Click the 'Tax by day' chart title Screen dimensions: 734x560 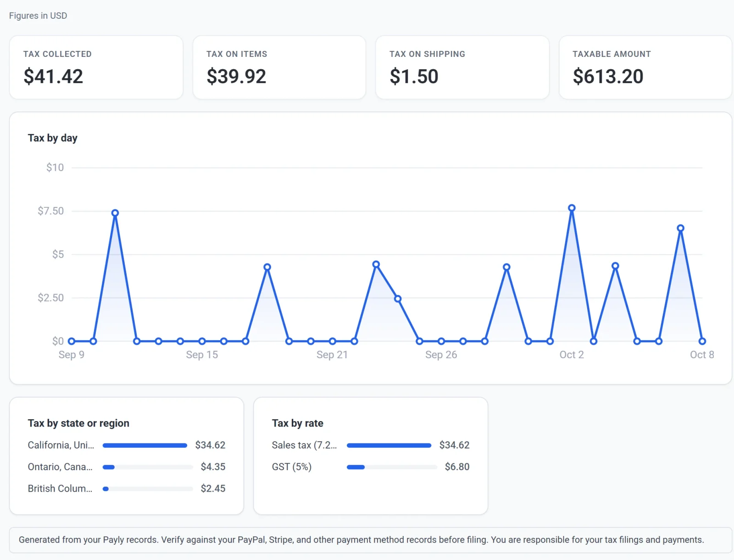(52, 138)
